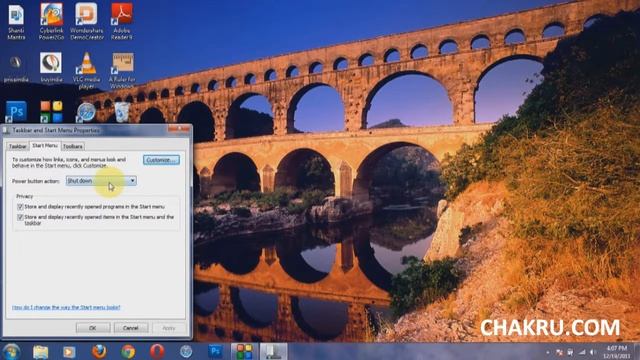Viewport: 640px width, 360px height.
Task: Launch Windows Media Player from the taskbar
Action: (69, 351)
